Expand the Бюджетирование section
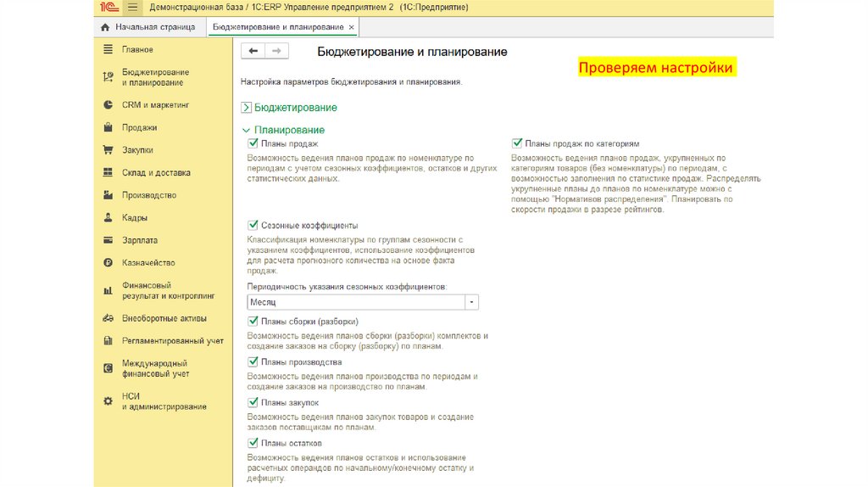 click(247, 108)
